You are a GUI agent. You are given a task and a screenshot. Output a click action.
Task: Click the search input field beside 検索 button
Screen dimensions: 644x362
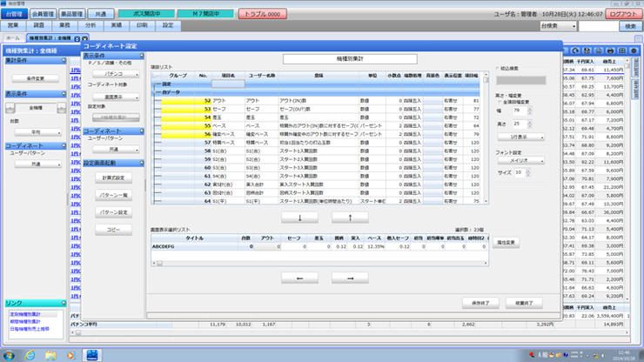point(598,26)
